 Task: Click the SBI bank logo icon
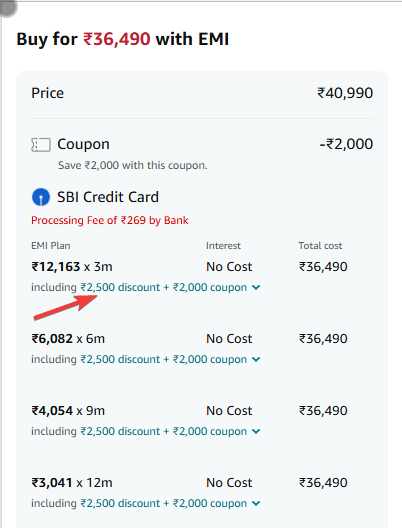[x=41, y=197]
